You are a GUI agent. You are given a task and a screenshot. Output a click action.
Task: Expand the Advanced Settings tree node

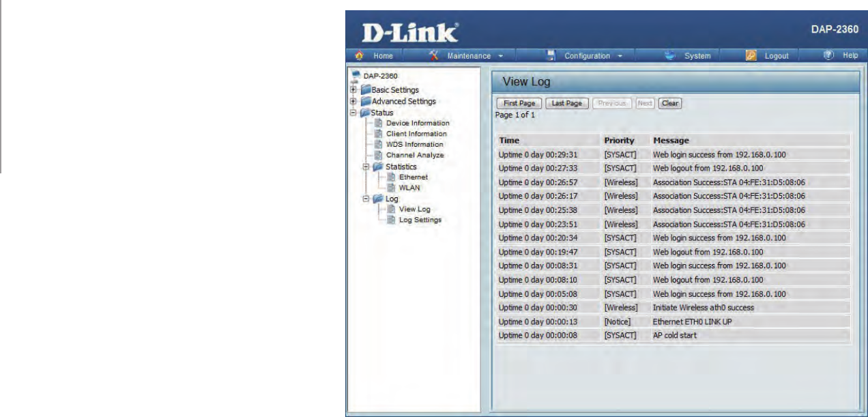(x=353, y=101)
